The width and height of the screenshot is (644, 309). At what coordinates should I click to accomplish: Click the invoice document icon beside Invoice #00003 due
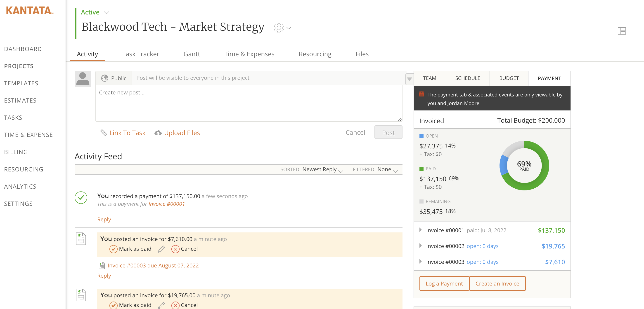pyautogui.click(x=102, y=265)
